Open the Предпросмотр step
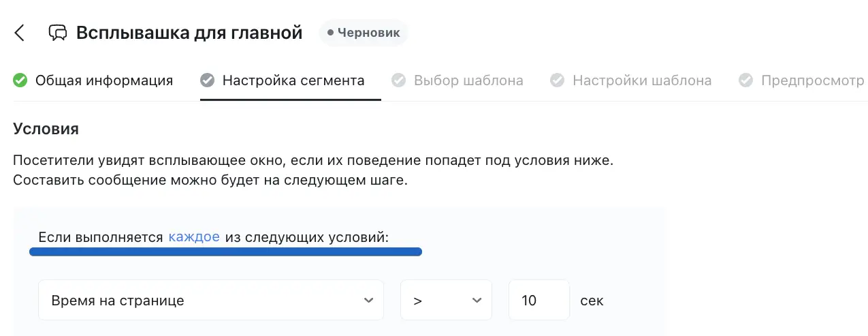 coord(812,80)
